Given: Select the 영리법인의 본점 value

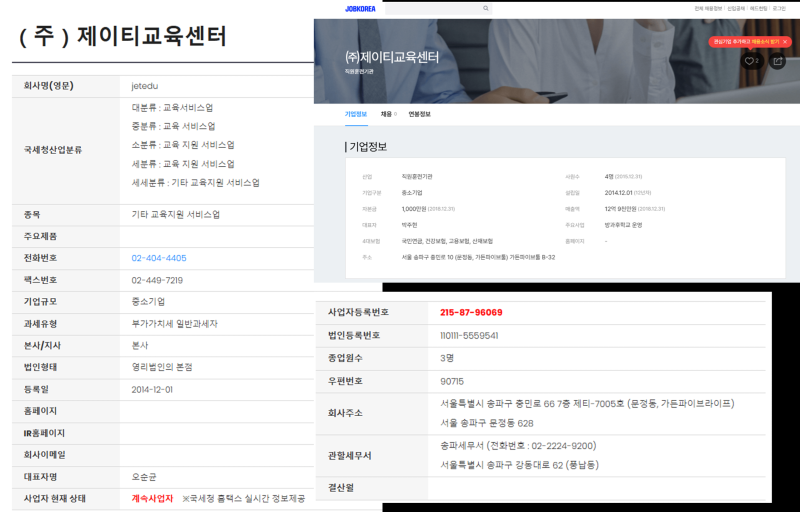Looking at the screenshot, I should tap(162, 367).
